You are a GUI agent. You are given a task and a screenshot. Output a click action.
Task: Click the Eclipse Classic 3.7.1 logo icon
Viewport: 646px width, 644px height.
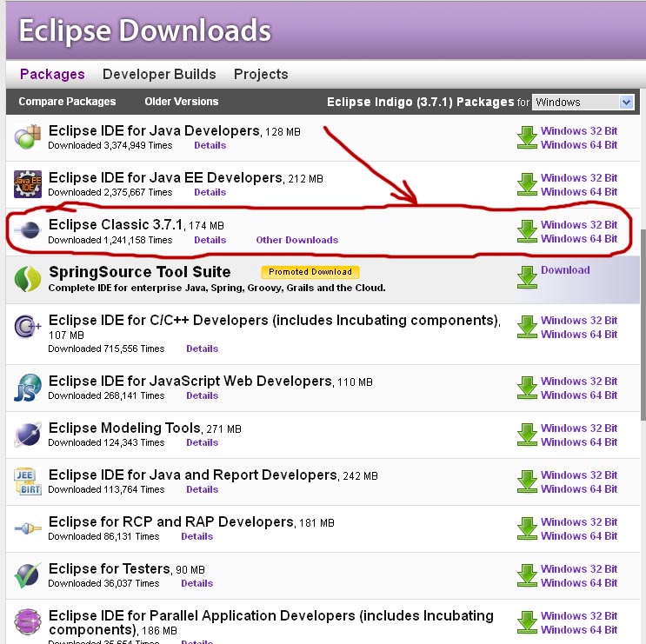click(28, 230)
